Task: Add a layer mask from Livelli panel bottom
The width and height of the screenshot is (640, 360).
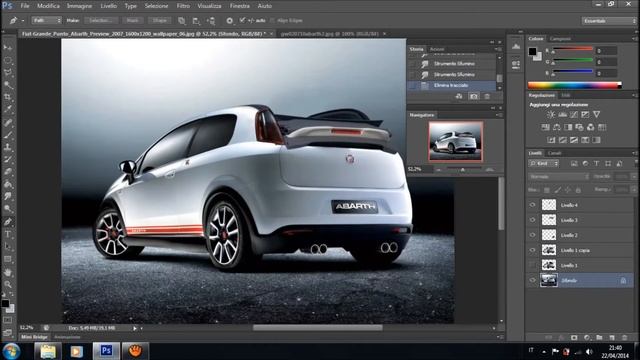Action: [574, 338]
